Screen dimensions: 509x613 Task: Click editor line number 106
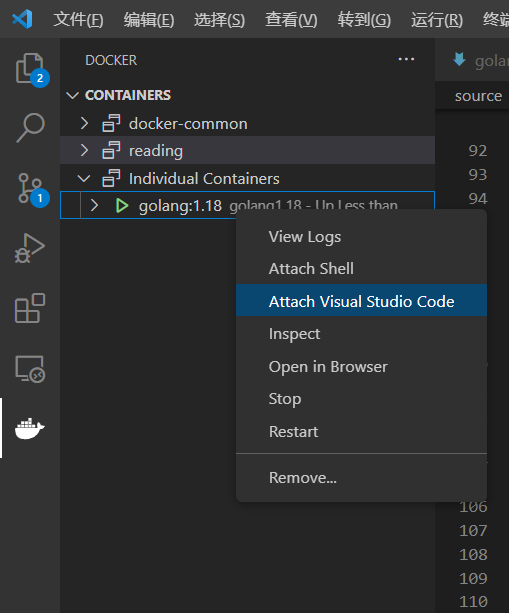(473, 507)
